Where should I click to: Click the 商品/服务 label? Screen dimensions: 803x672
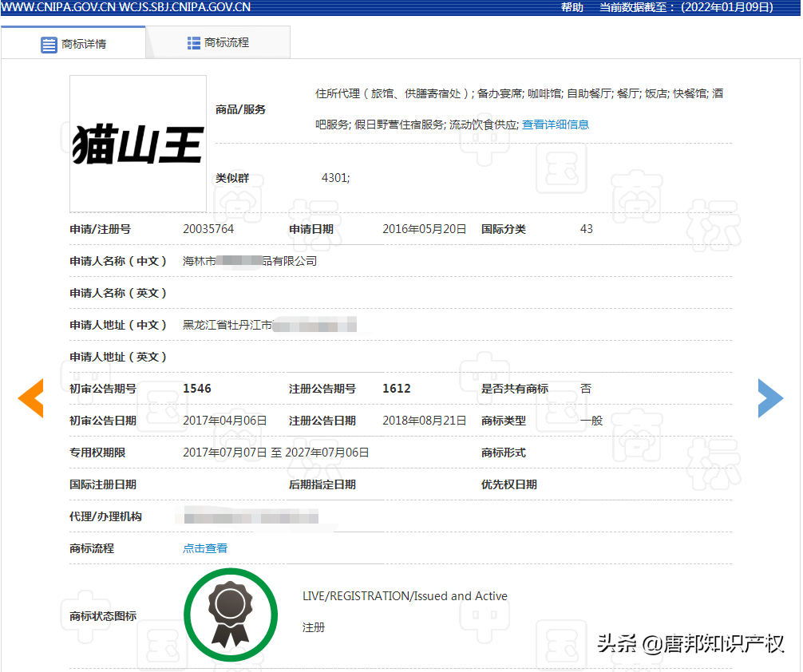pos(241,109)
